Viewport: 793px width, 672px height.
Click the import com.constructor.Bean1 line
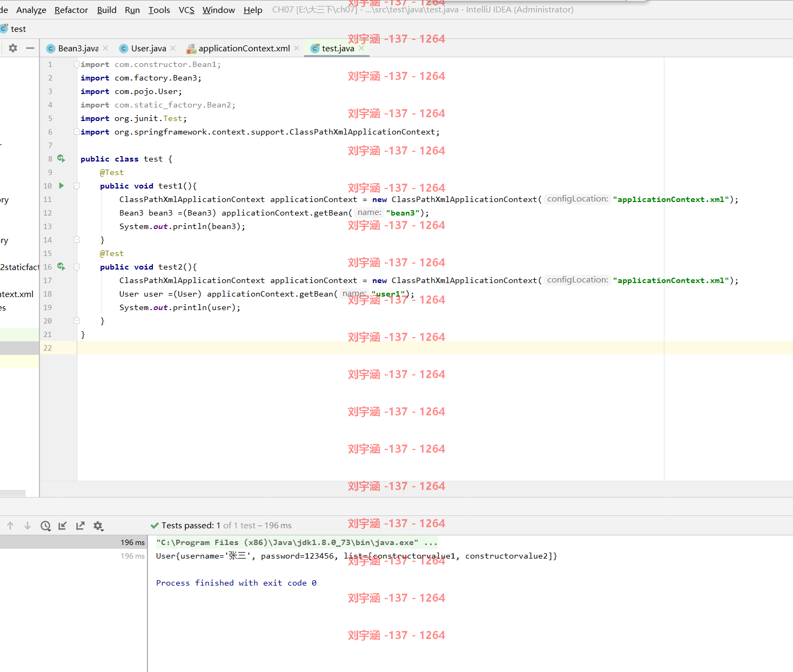click(x=151, y=64)
